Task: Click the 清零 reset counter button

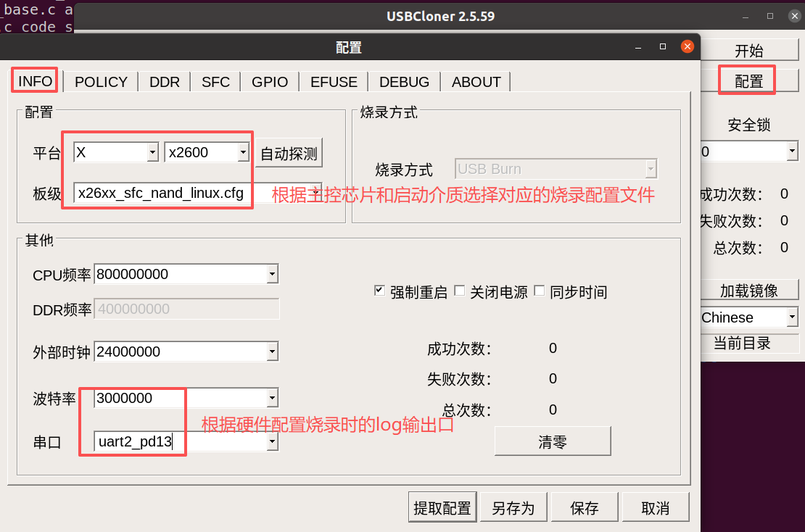Action: click(x=553, y=441)
